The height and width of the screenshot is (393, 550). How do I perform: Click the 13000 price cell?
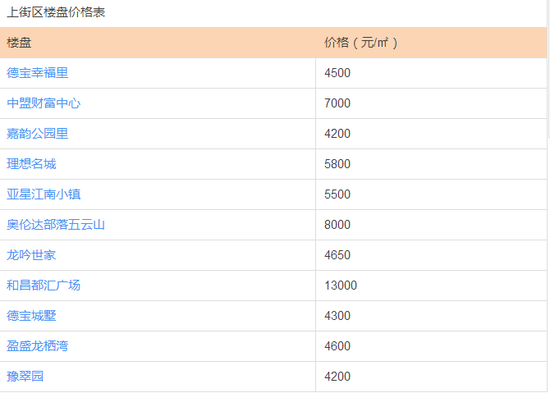(x=431, y=285)
